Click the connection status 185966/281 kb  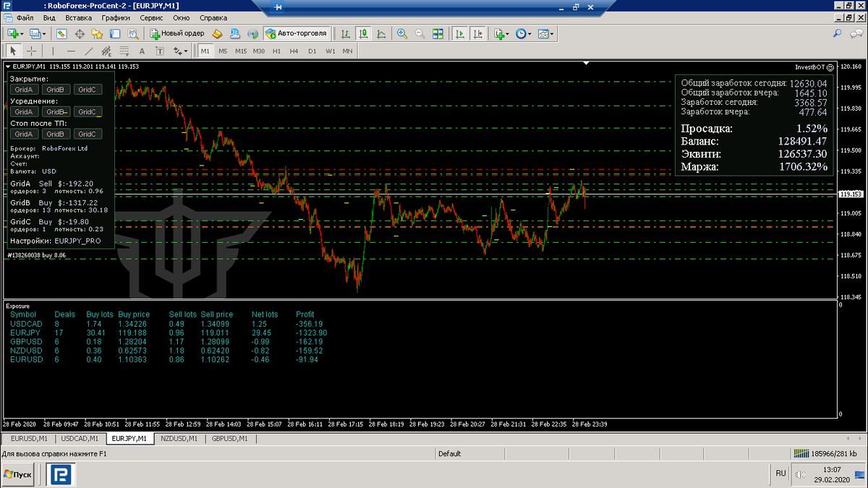(825, 454)
